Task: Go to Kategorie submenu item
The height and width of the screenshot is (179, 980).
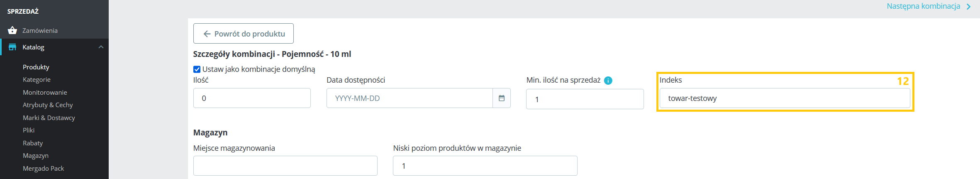Action: [x=37, y=79]
